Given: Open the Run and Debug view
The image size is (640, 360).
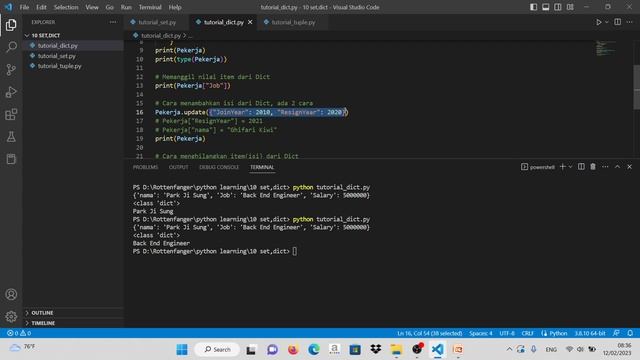Looking at the screenshot, I should coord(11,92).
